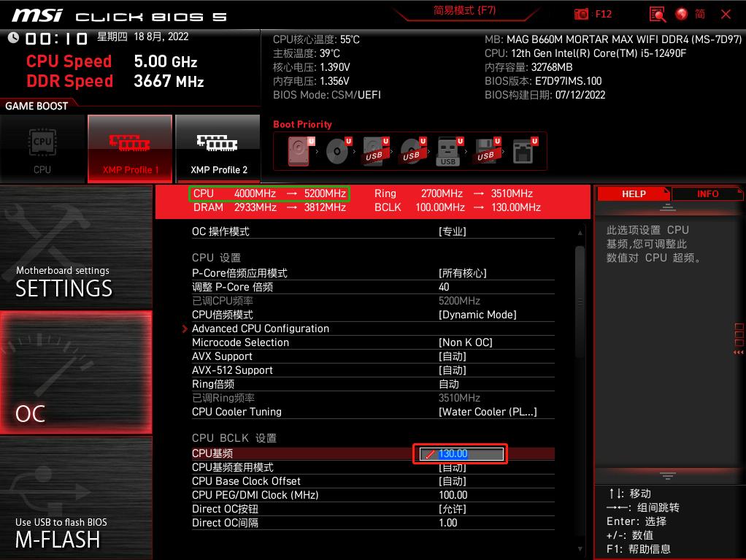Switch language using the 简 icon

pyautogui.click(x=701, y=14)
